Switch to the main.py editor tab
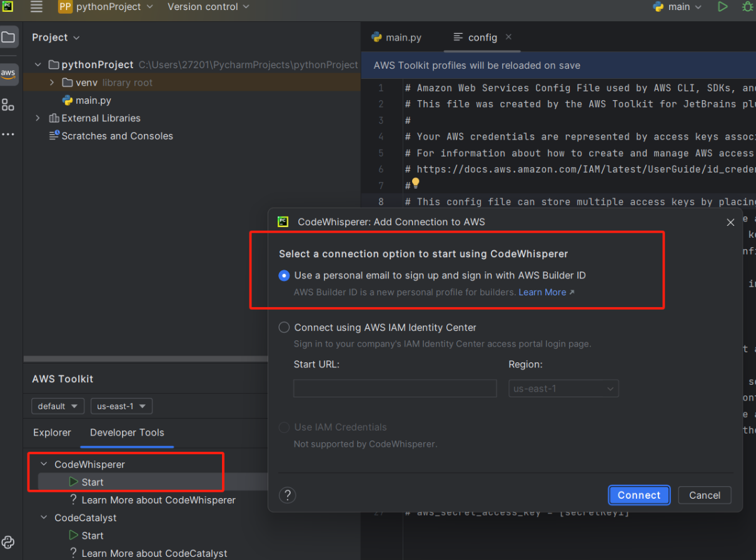756x560 pixels. (x=397, y=38)
